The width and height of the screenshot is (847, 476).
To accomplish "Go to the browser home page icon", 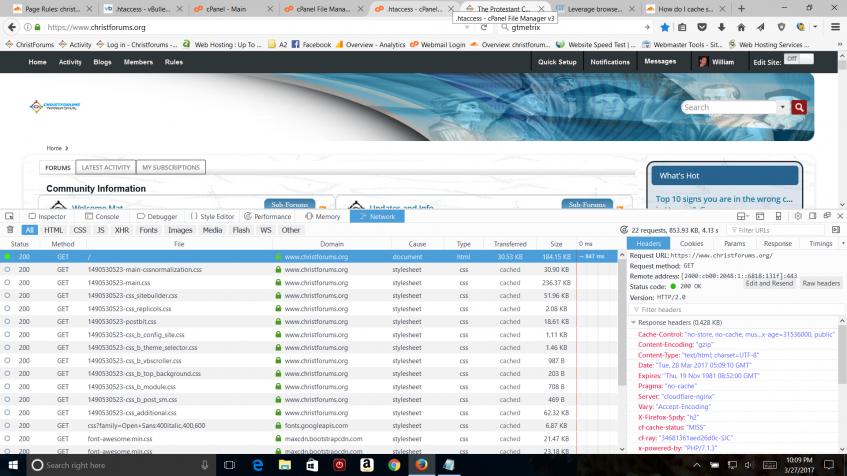I will [741, 27].
